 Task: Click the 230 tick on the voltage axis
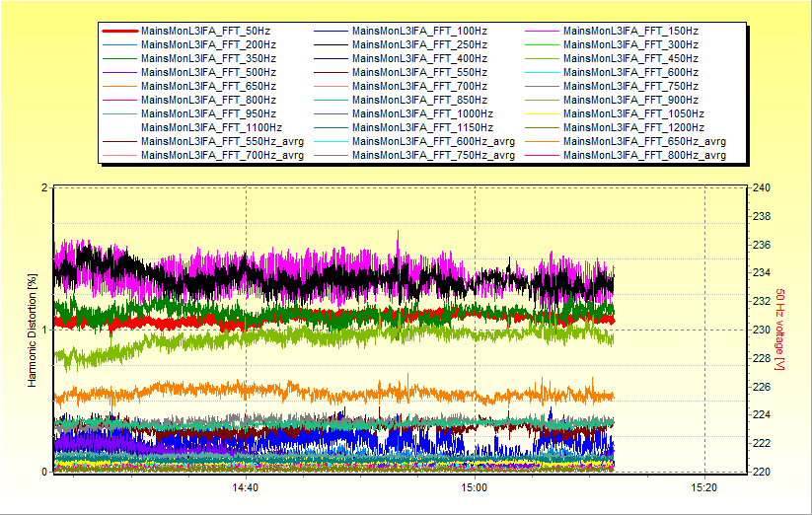tap(762, 330)
